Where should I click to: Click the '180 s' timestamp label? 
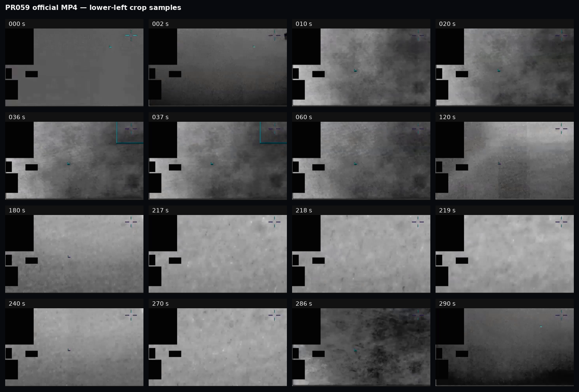(17, 210)
